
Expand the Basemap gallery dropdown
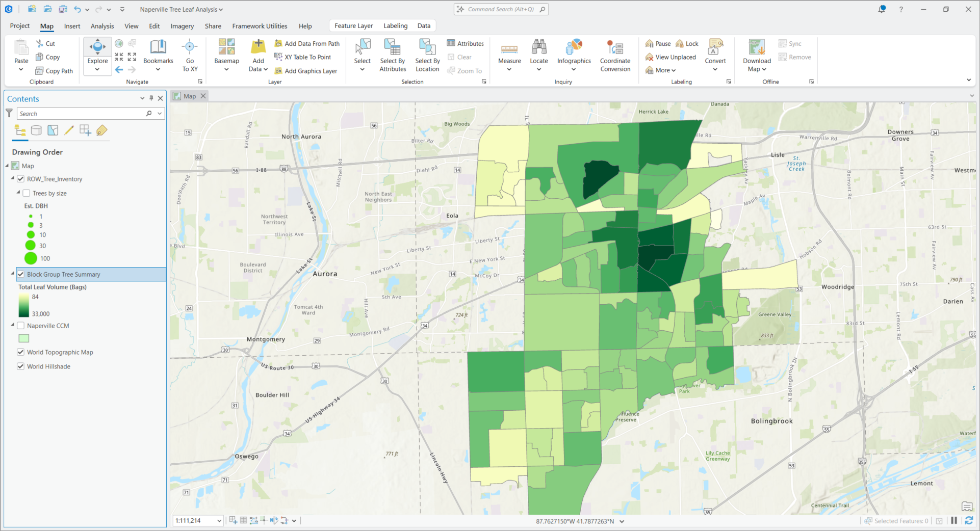[x=226, y=69]
